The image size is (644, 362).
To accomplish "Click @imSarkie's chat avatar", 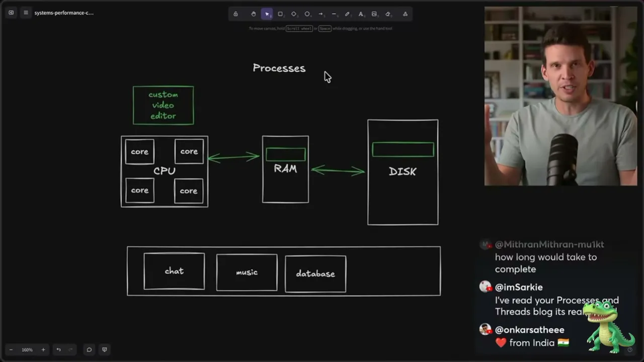I will tap(485, 287).
